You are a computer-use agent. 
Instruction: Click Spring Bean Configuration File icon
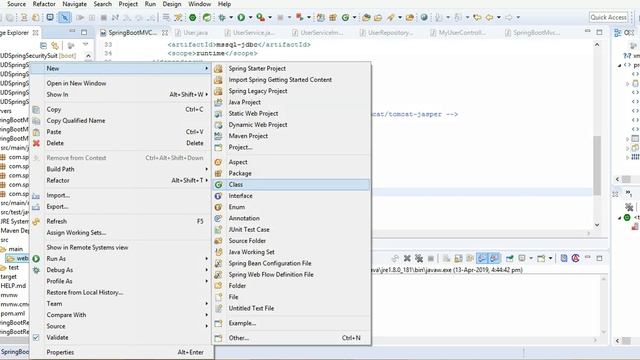(x=218, y=263)
